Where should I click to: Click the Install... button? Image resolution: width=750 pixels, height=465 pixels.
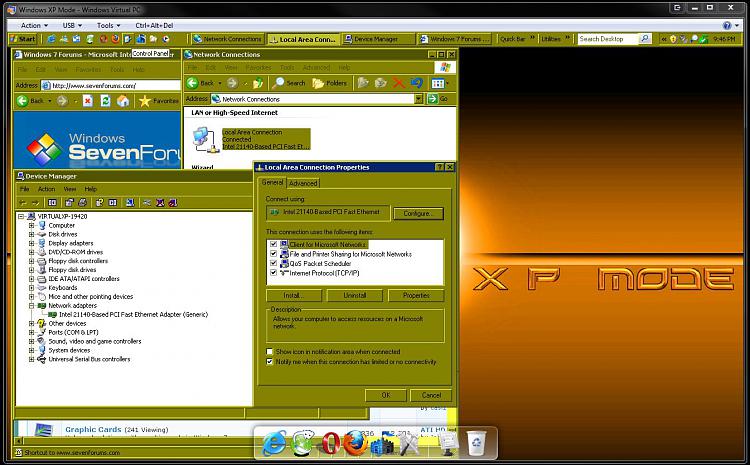pyautogui.click(x=293, y=296)
